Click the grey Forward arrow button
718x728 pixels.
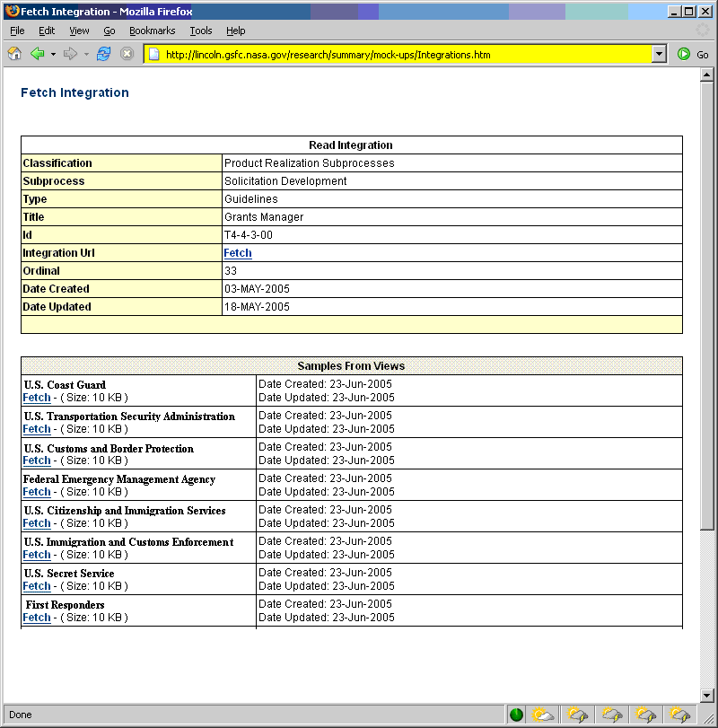(70, 54)
